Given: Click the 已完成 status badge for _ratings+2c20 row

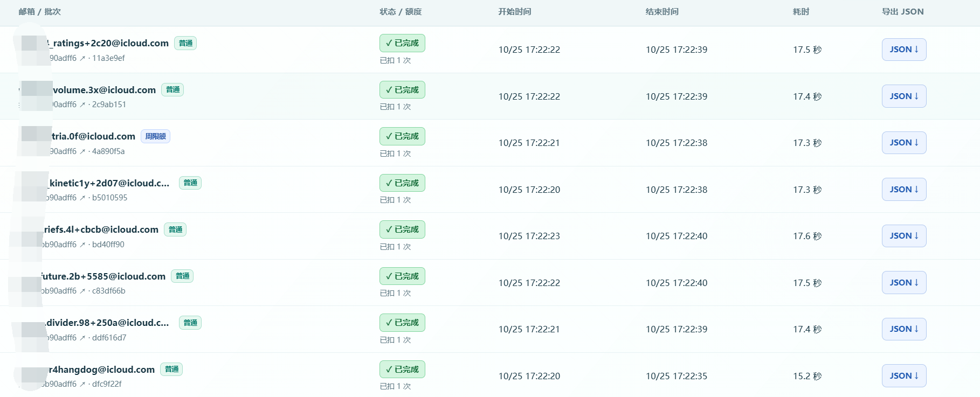Looking at the screenshot, I should coord(402,43).
